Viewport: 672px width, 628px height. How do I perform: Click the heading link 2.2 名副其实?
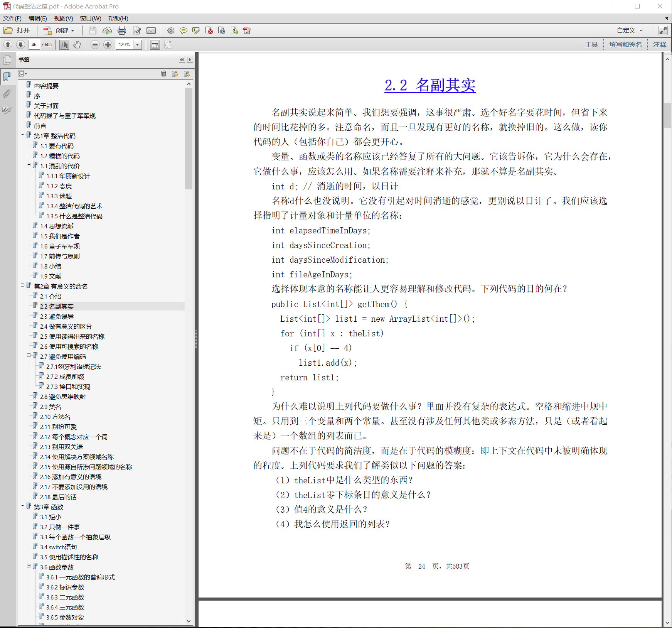[430, 85]
